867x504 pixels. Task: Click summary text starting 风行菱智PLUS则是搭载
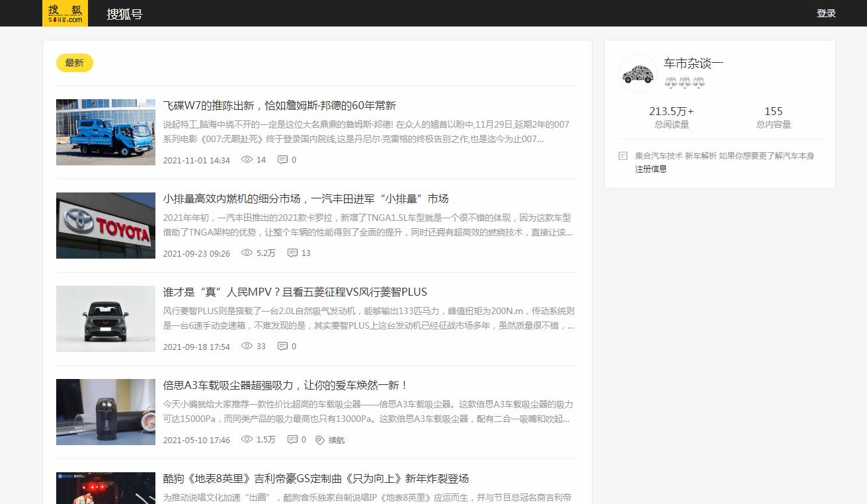coord(369,318)
